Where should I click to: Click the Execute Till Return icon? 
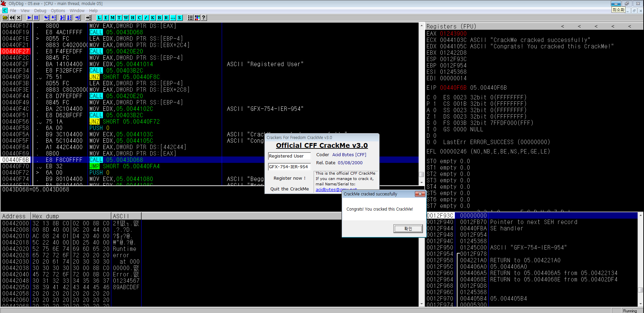[78, 18]
